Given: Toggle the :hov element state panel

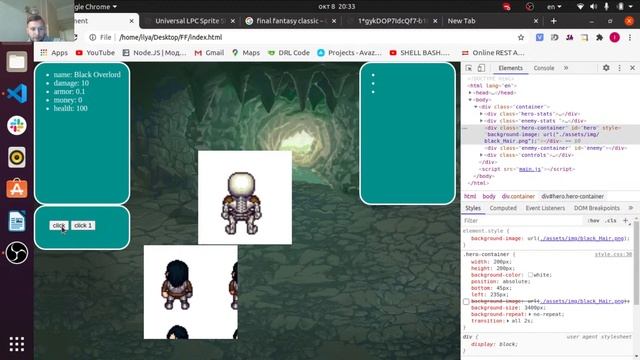Looking at the screenshot, I should tap(593, 220).
